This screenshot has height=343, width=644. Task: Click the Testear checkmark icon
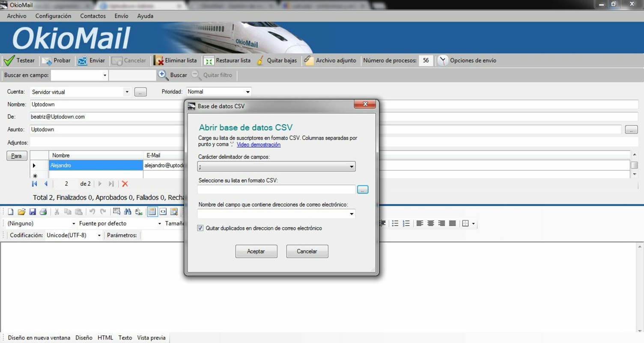pos(9,60)
